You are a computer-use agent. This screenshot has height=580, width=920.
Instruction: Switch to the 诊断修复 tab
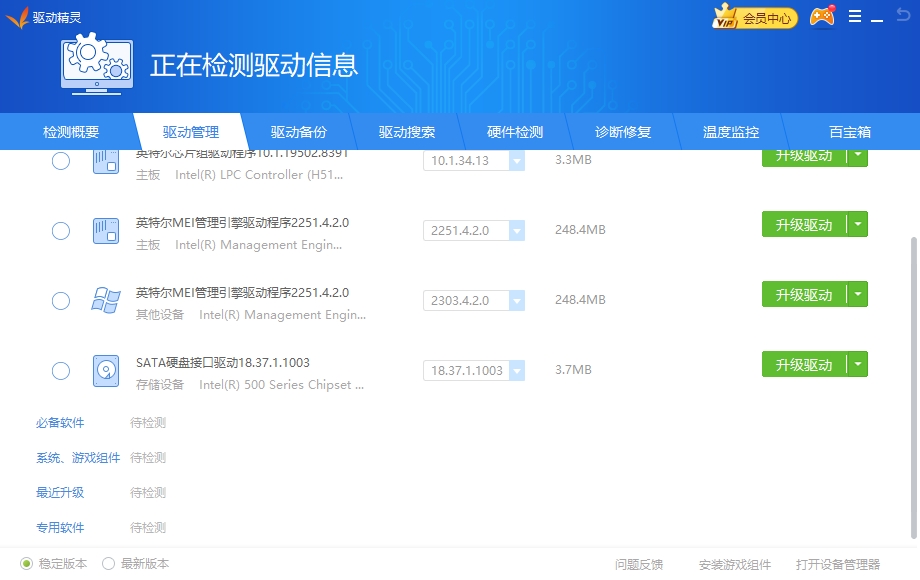pyautogui.click(x=623, y=132)
